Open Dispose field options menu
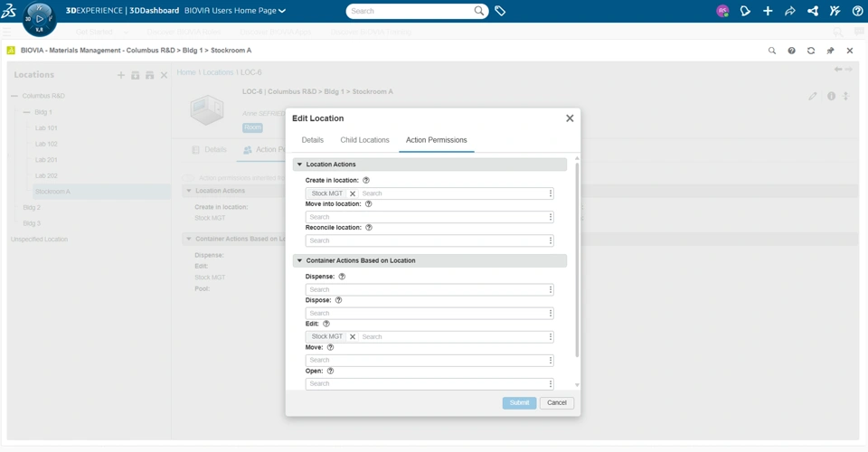This screenshot has width=868, height=452. pos(551,313)
